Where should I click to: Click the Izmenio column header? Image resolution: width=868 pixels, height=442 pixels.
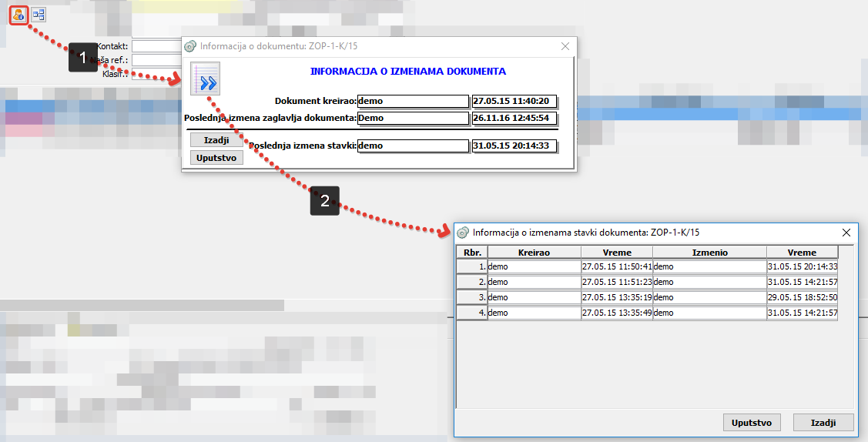coord(709,253)
